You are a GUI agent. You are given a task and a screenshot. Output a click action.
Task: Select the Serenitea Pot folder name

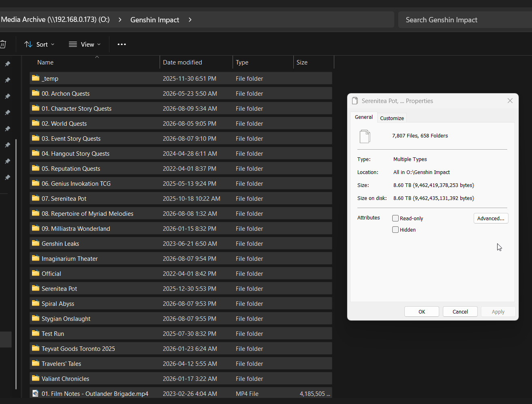click(x=59, y=288)
